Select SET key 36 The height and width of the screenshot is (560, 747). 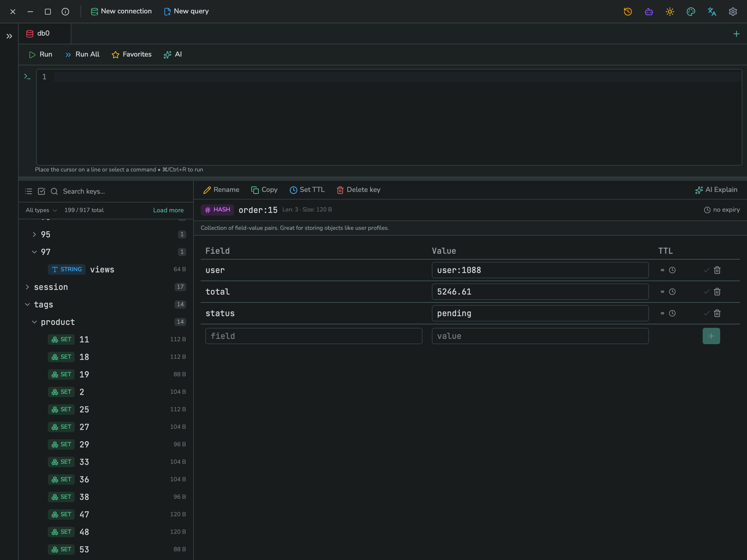click(x=106, y=479)
